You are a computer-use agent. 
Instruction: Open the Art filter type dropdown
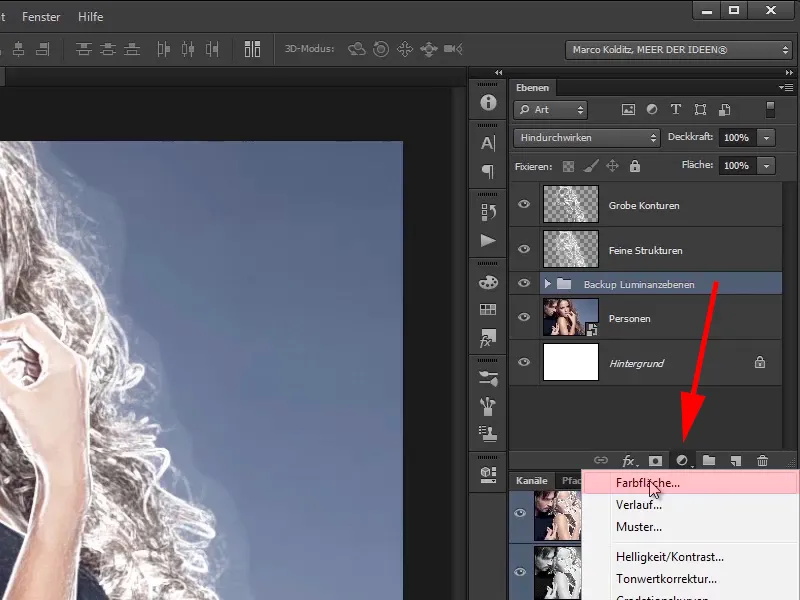click(x=551, y=110)
